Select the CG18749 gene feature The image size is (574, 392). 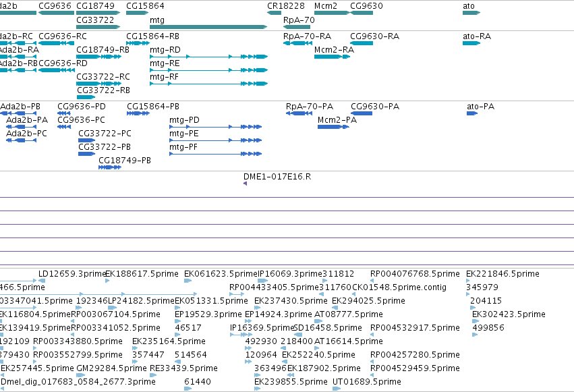pyautogui.click(x=98, y=13)
